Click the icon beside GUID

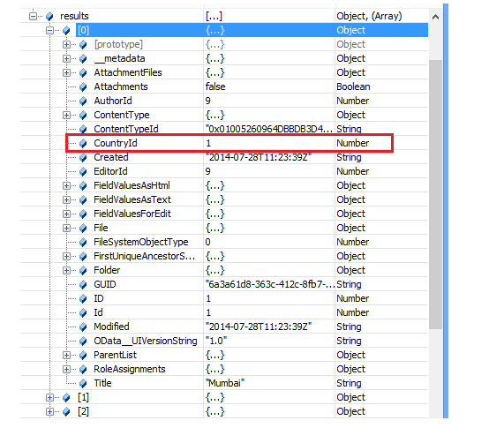[x=83, y=285]
